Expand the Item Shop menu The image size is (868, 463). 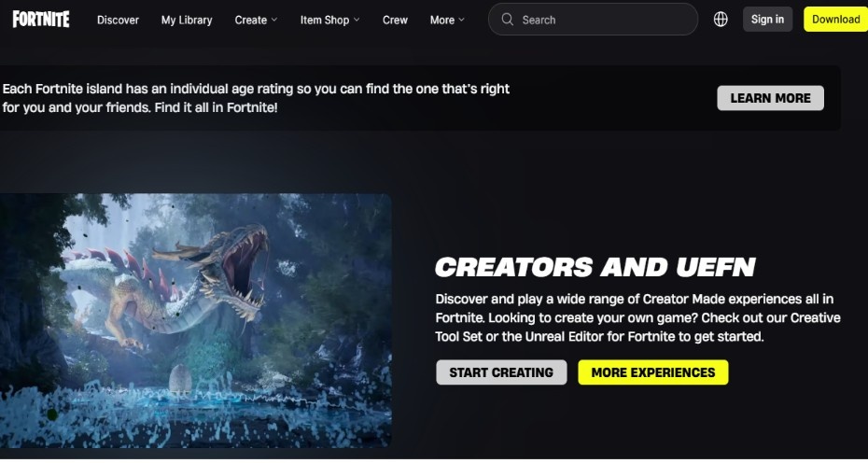(x=329, y=20)
